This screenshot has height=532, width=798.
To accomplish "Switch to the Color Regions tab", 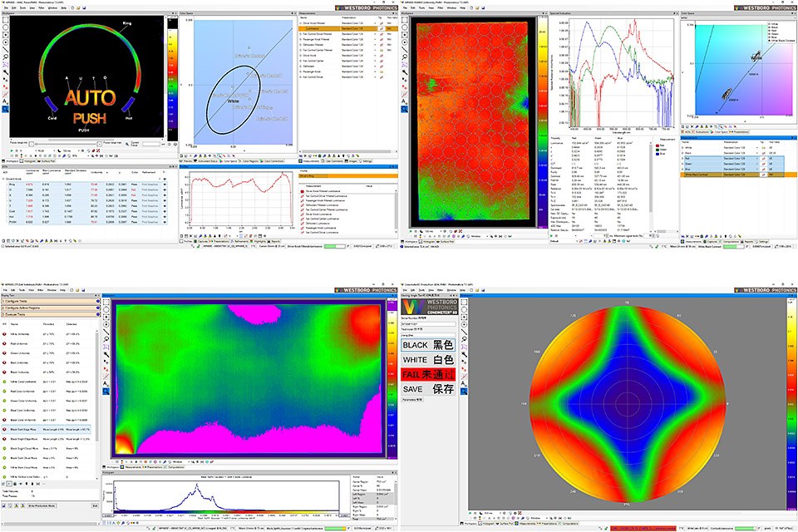I will click(249, 159).
